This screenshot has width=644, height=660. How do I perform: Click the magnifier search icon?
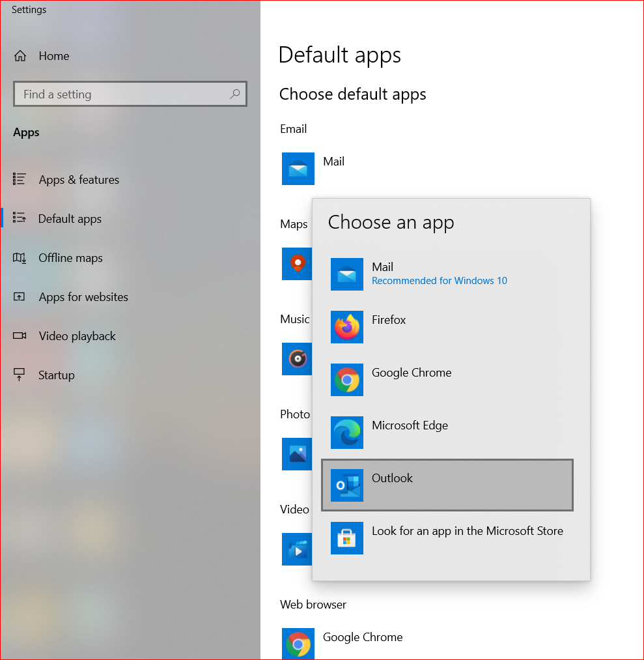coord(234,94)
